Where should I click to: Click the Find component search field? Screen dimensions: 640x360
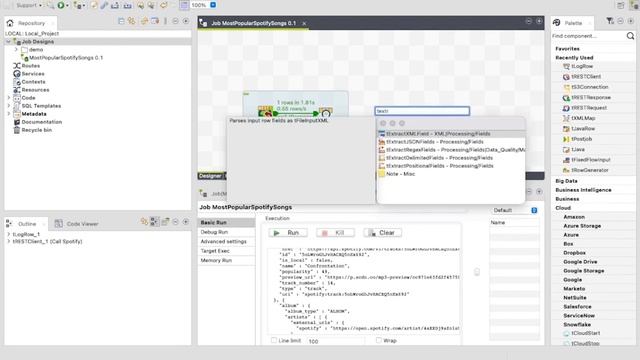click(x=587, y=36)
